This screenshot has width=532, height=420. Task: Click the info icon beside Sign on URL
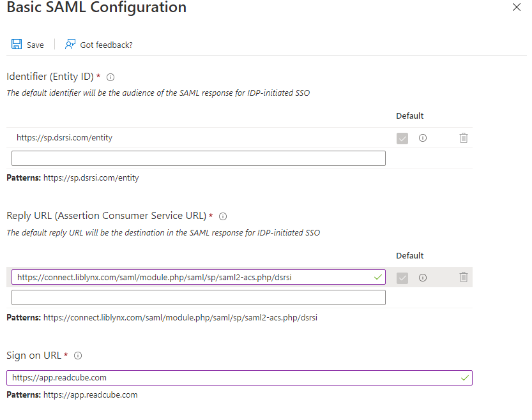(x=77, y=356)
